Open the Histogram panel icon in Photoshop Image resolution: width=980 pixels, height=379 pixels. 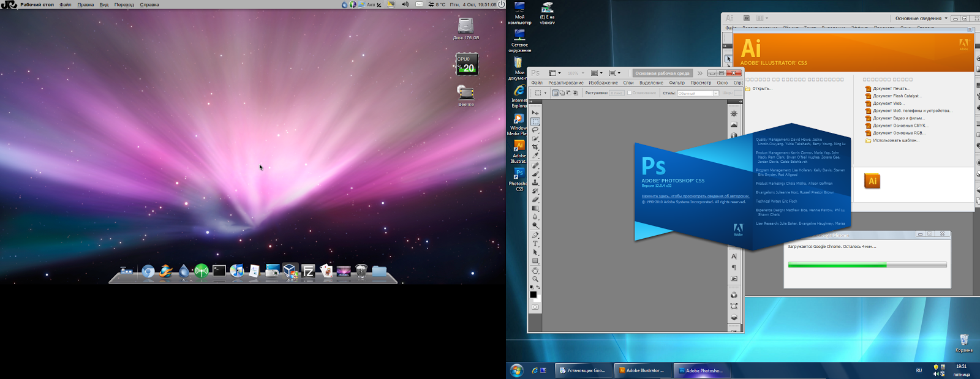734,125
